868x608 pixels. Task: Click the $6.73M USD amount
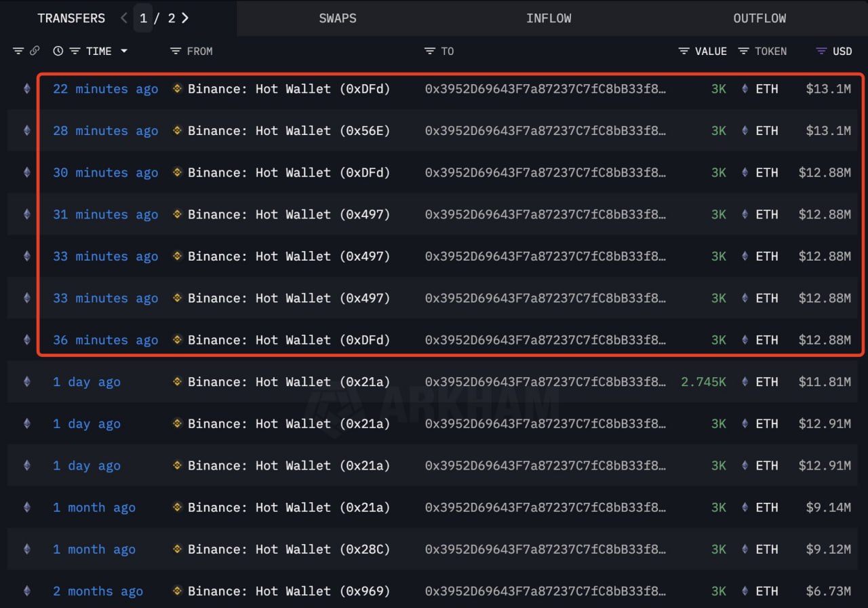click(828, 591)
